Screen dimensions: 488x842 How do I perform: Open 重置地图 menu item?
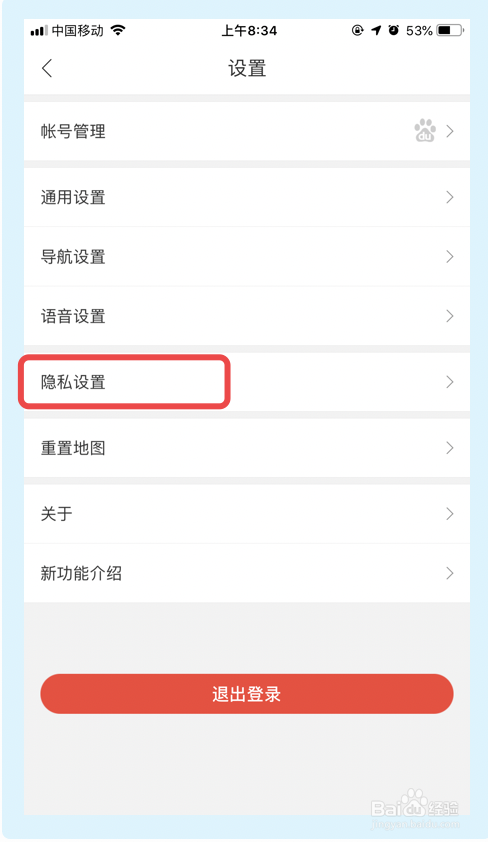coord(247,448)
